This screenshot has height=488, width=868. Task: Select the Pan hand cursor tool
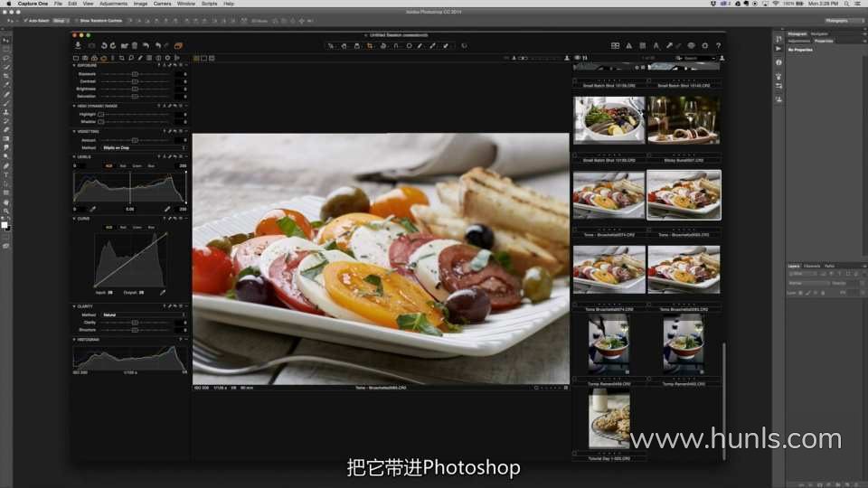(x=344, y=46)
